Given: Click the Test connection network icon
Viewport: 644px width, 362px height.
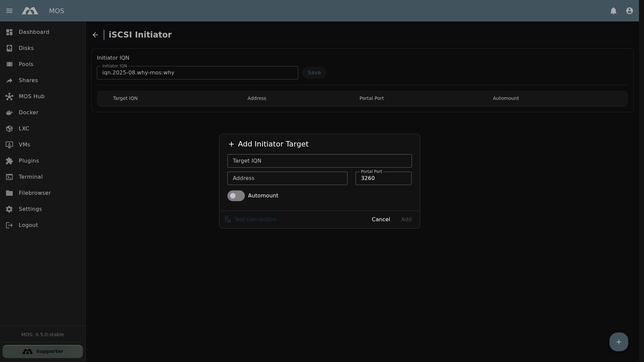Looking at the screenshot, I should [x=228, y=219].
